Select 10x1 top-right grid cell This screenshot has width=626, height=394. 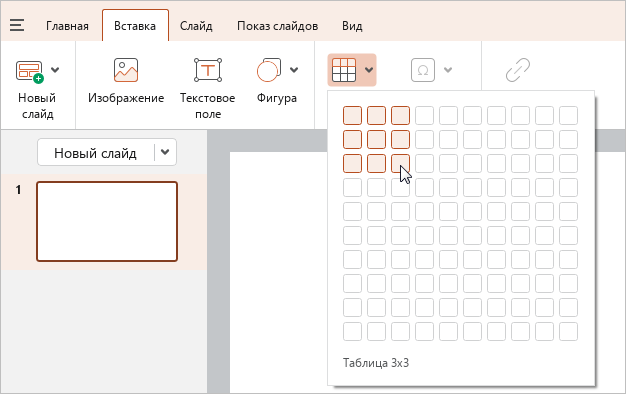pos(568,115)
